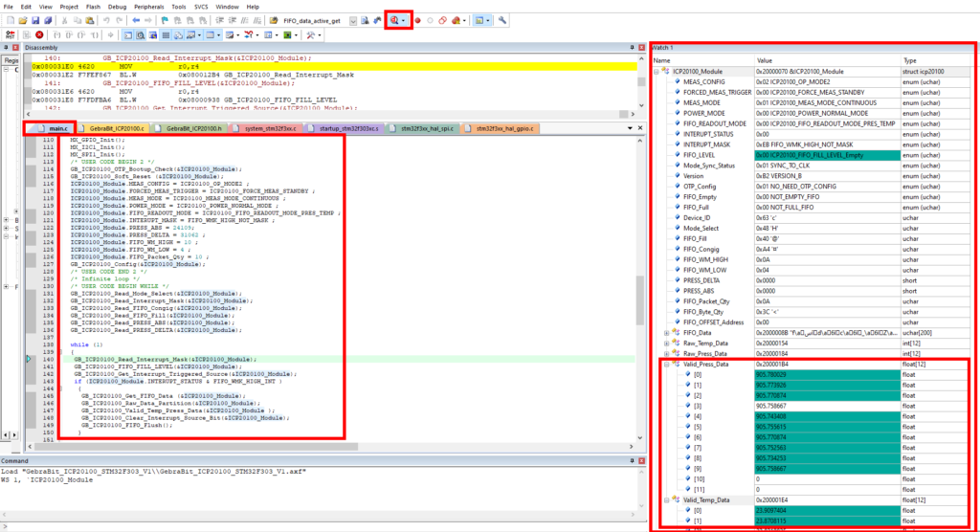
Task: Open the Debug menu
Action: pos(117,7)
